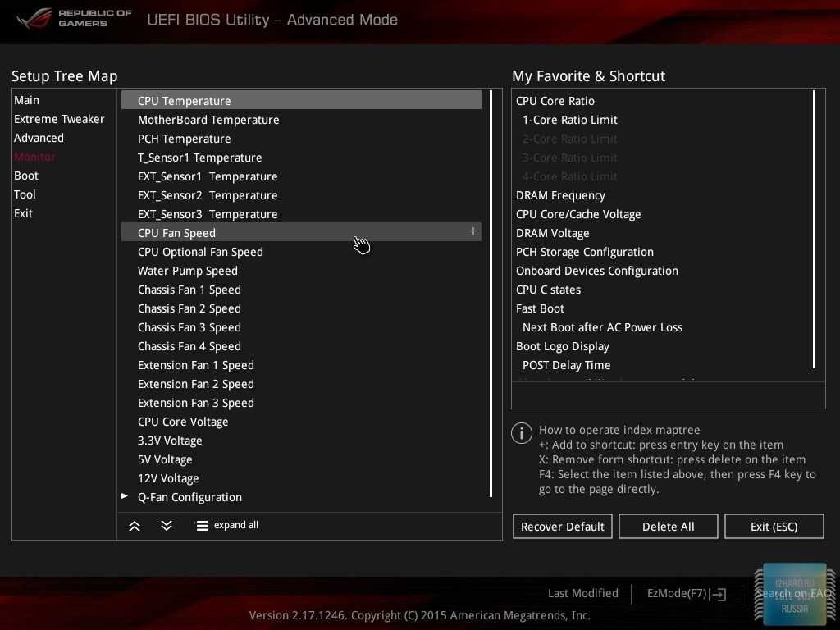Screen dimensions: 840x630
Task: Click the EzMode exit arrow icon
Action: [x=719, y=594]
